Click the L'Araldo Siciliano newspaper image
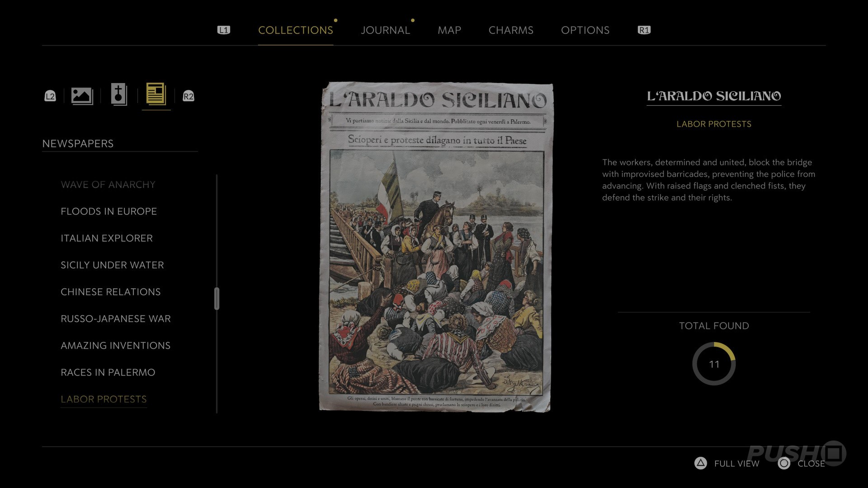 pos(435,247)
